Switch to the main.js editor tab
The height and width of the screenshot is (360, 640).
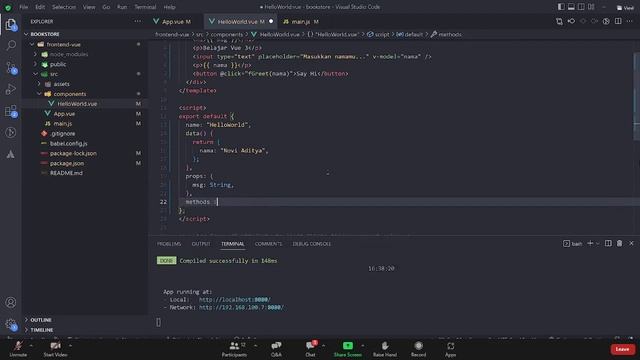point(301,22)
